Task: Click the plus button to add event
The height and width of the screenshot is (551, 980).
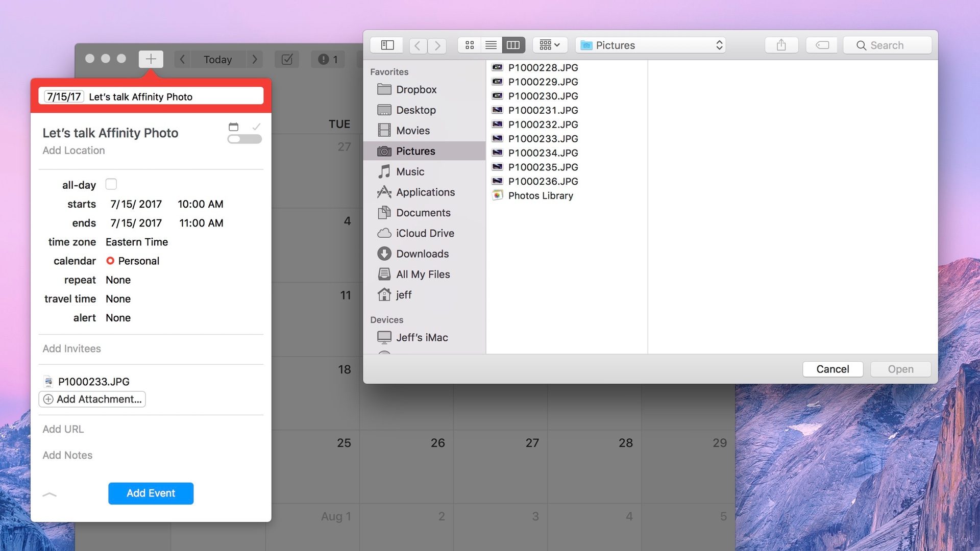Action: click(151, 59)
